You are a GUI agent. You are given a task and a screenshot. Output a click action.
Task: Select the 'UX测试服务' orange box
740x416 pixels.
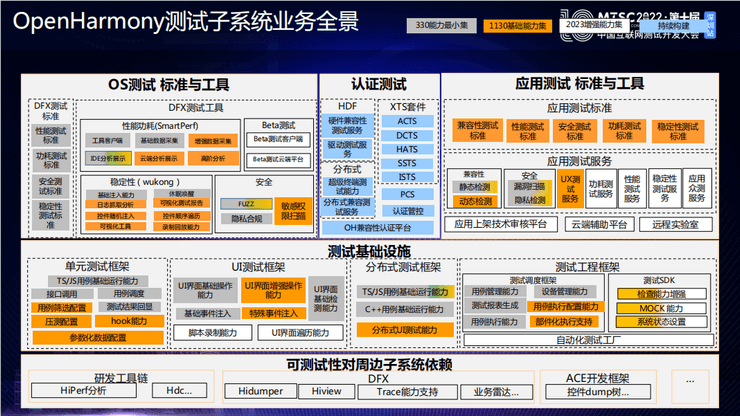tap(570, 189)
